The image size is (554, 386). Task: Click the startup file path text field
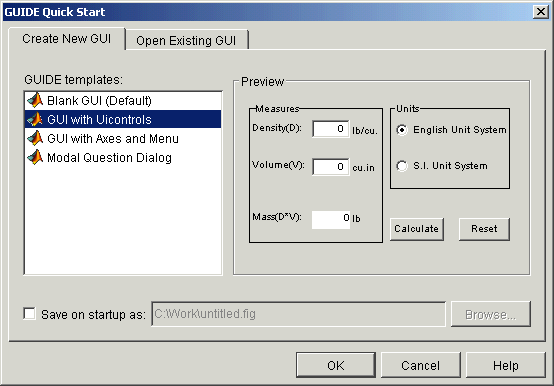[299, 314]
